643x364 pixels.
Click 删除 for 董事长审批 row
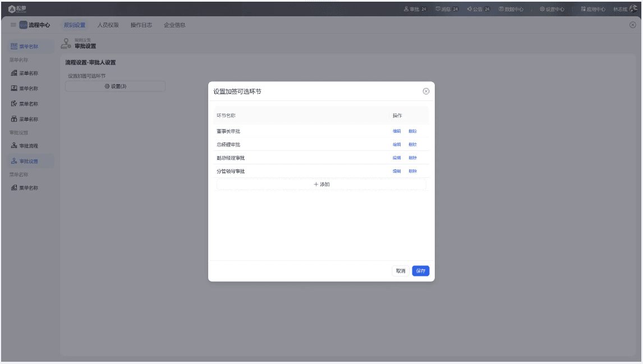pyautogui.click(x=412, y=131)
